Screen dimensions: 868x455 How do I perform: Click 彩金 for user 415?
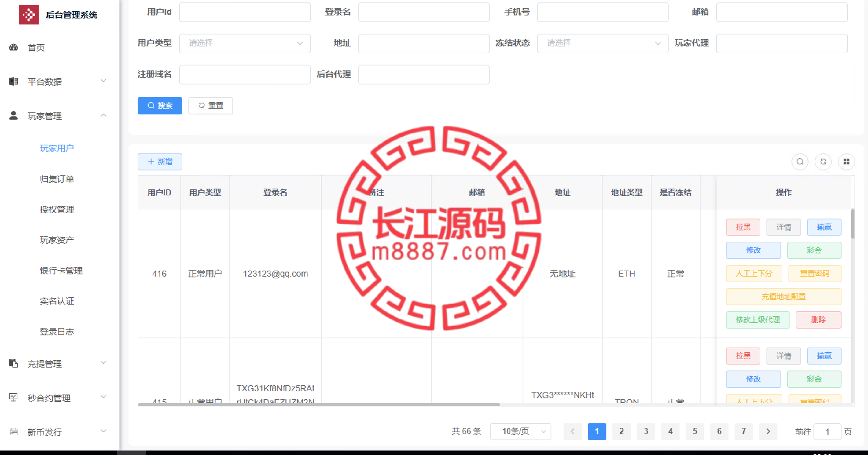tap(814, 379)
